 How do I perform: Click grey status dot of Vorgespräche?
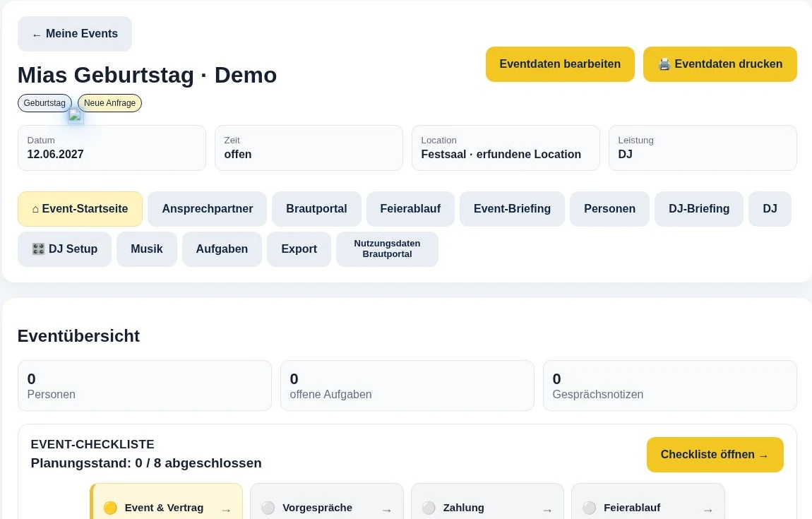268,508
